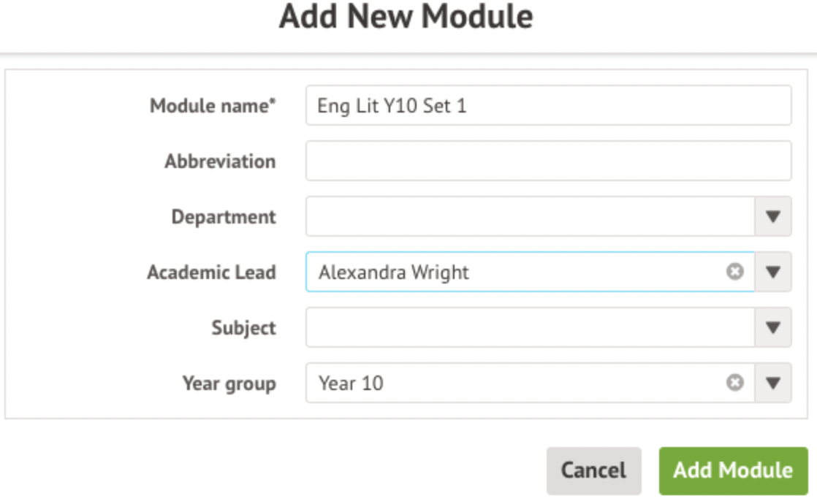Click into the empty Abbreviation field
Viewport: 817px width, 504px height.
548,161
